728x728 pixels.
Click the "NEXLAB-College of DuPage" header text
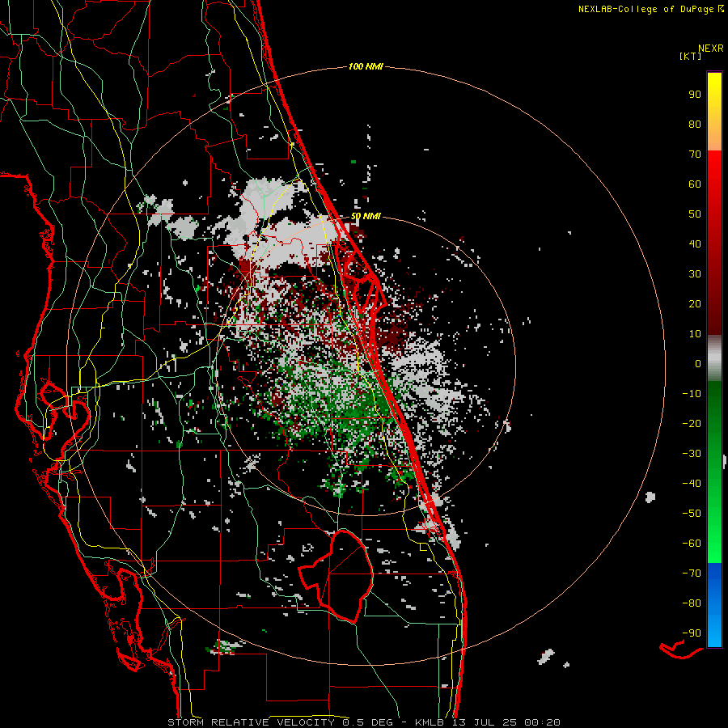coord(645,9)
